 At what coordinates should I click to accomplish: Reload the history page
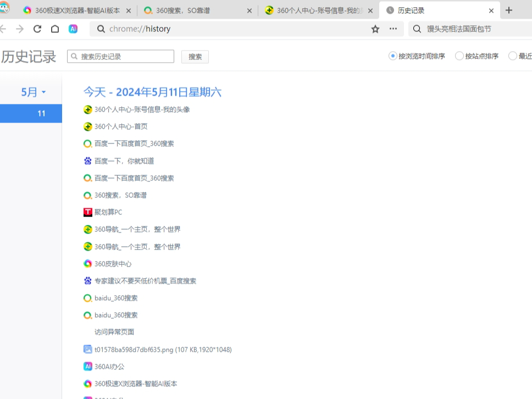point(37,29)
